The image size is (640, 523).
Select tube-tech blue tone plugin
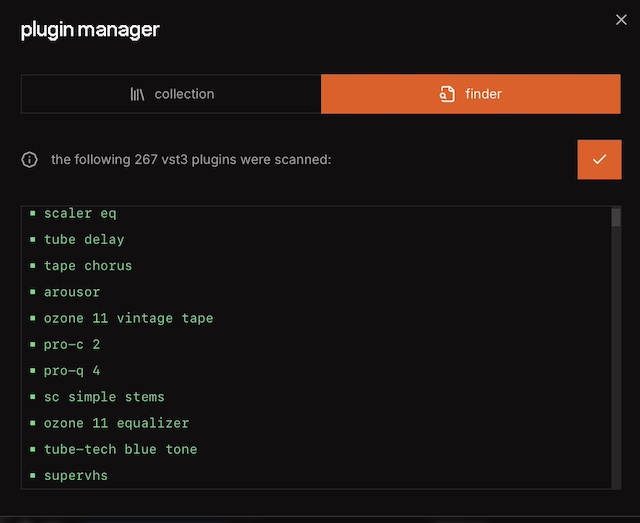click(120, 449)
